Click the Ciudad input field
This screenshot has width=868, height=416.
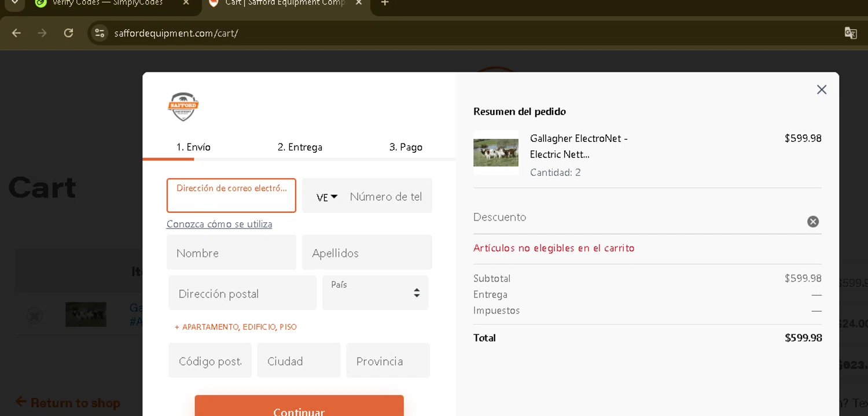click(x=299, y=360)
